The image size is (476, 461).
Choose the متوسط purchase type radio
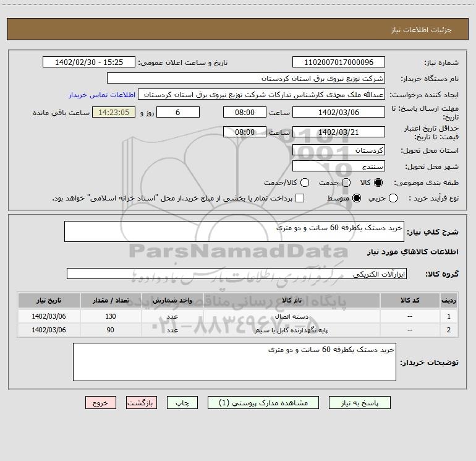click(357, 198)
